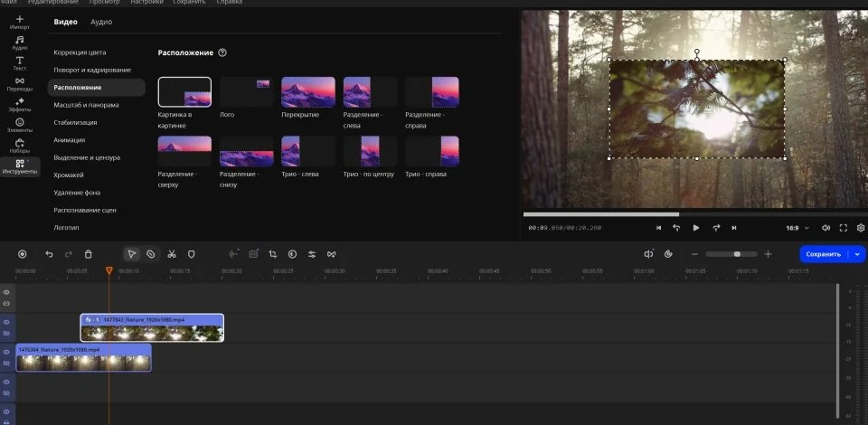Open the Переходы transitions panel
The image size is (868, 425).
point(20,84)
